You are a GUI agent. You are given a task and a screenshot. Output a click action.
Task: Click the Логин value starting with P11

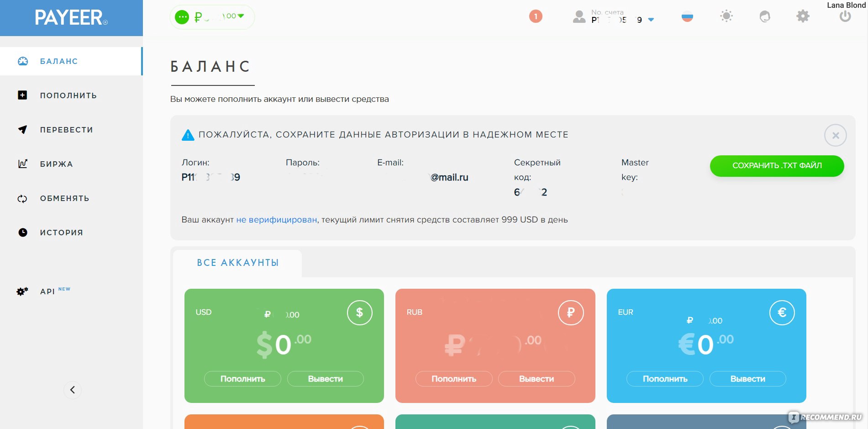(x=210, y=177)
